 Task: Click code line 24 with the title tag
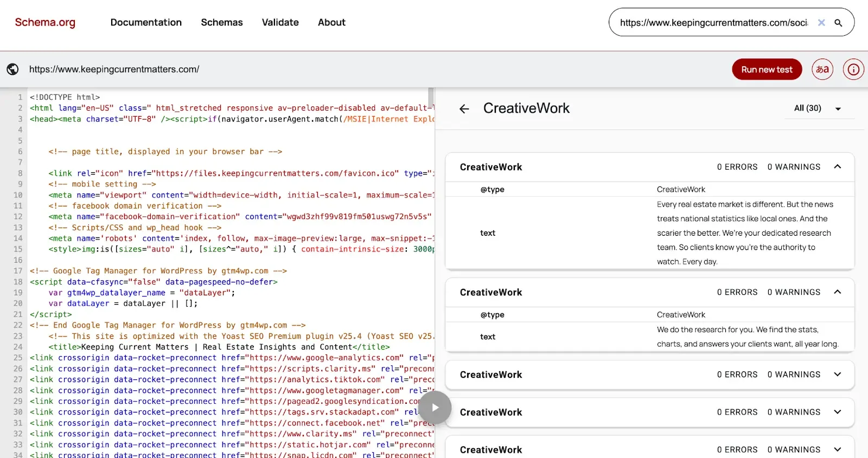pyautogui.click(x=219, y=347)
